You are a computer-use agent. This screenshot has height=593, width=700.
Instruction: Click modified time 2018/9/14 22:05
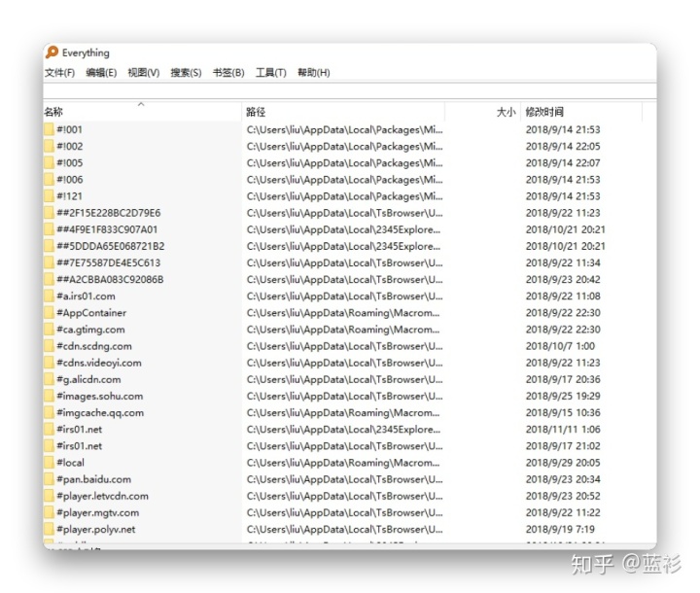[563, 146]
